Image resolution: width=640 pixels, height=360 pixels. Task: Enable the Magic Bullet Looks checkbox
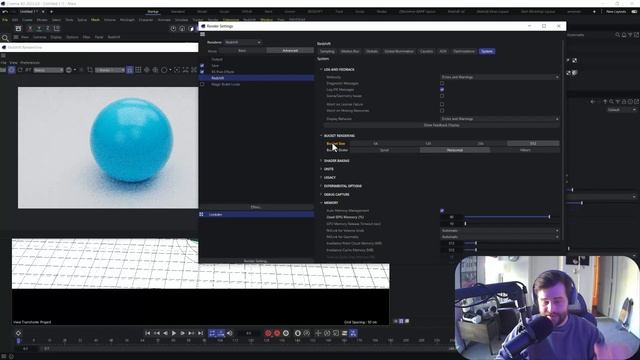click(202, 84)
